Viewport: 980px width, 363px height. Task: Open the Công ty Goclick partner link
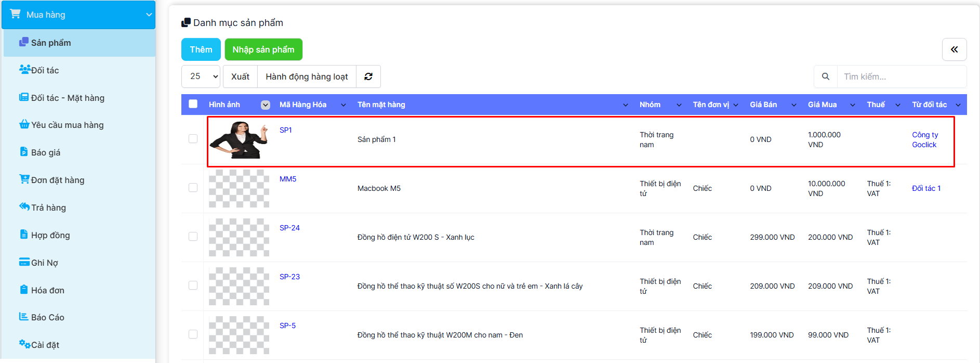(924, 139)
